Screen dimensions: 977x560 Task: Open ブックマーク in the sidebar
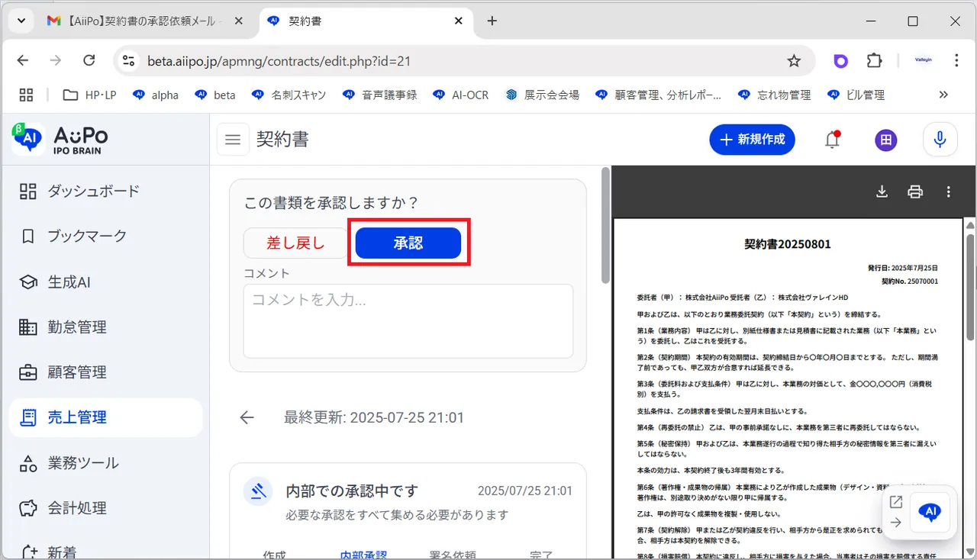pos(105,237)
